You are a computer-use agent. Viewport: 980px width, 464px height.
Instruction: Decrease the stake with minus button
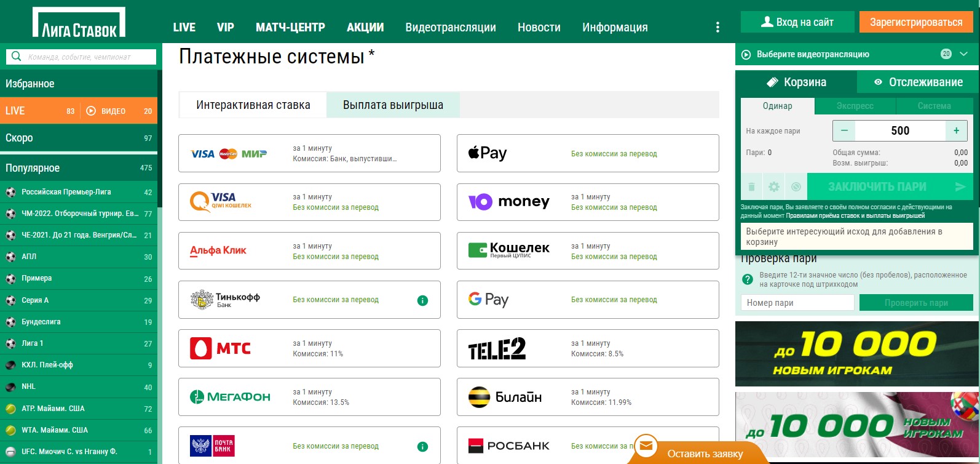point(844,130)
